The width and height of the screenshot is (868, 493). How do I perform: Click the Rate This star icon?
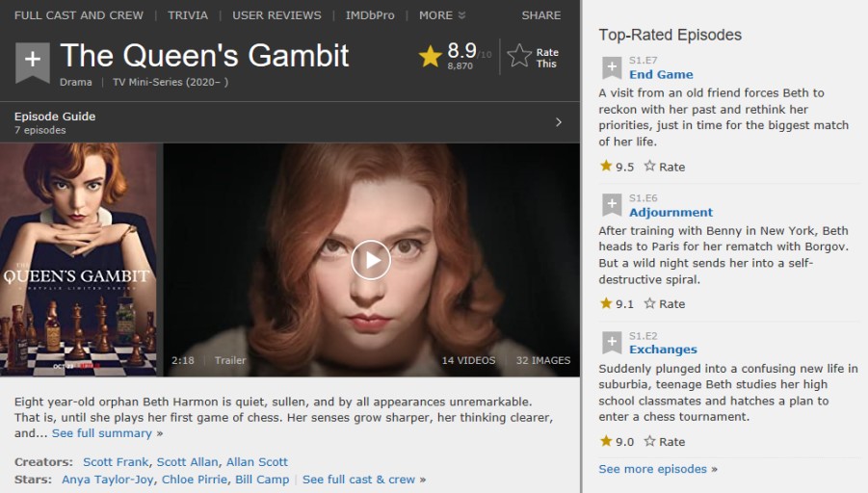pyautogui.click(x=518, y=56)
